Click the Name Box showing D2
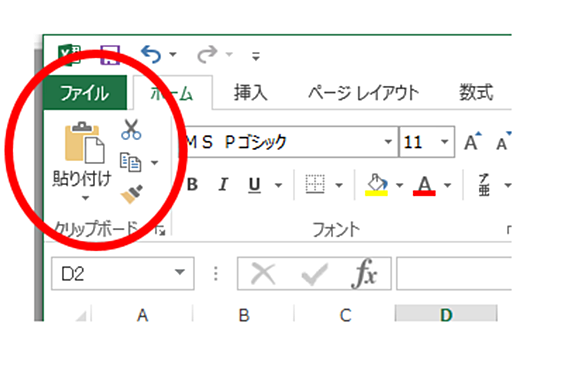The width and height of the screenshot is (586, 373). tap(123, 274)
